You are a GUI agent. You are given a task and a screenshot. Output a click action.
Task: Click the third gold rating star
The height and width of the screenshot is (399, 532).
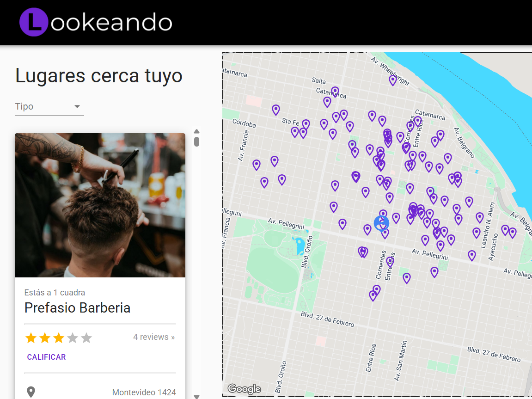pos(59,338)
